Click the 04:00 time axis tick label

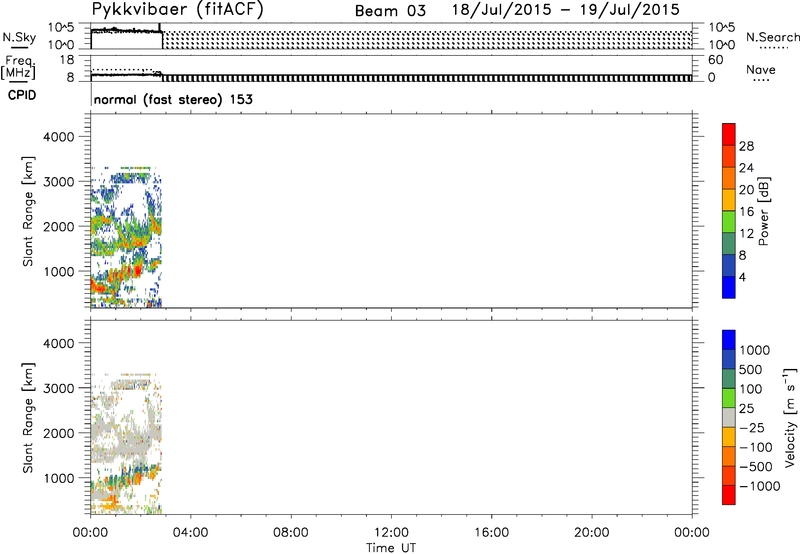[x=190, y=533]
